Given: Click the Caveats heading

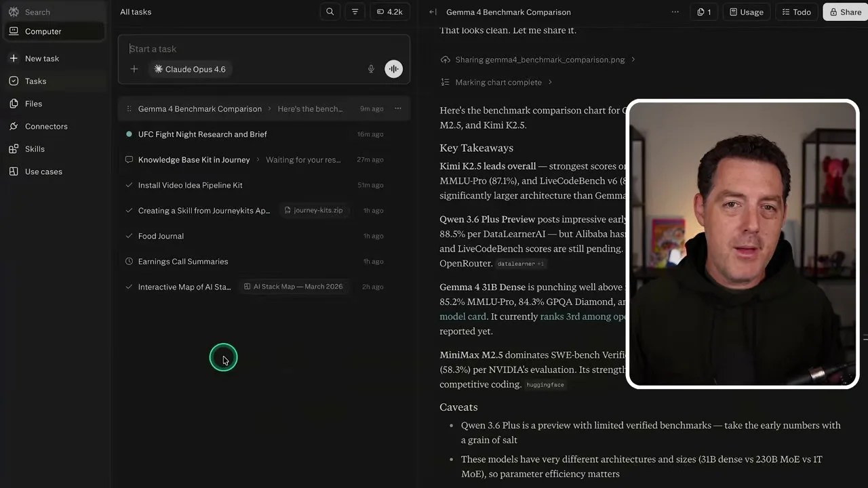Looking at the screenshot, I should click(x=458, y=407).
